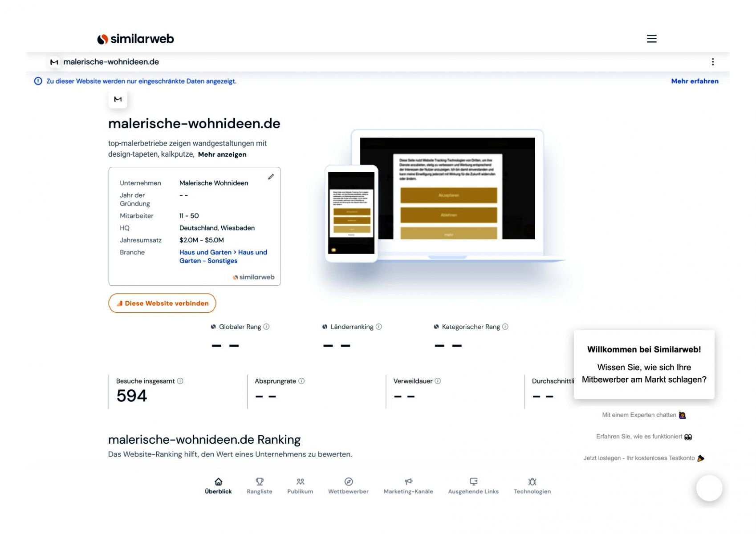Open the Wettbewerber tab
The image size is (756, 534).
click(348, 486)
